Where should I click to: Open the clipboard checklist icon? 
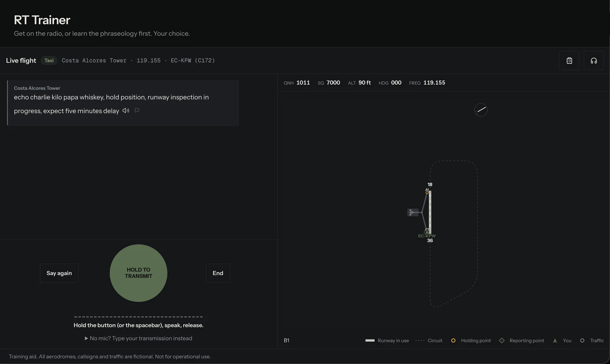(x=569, y=61)
